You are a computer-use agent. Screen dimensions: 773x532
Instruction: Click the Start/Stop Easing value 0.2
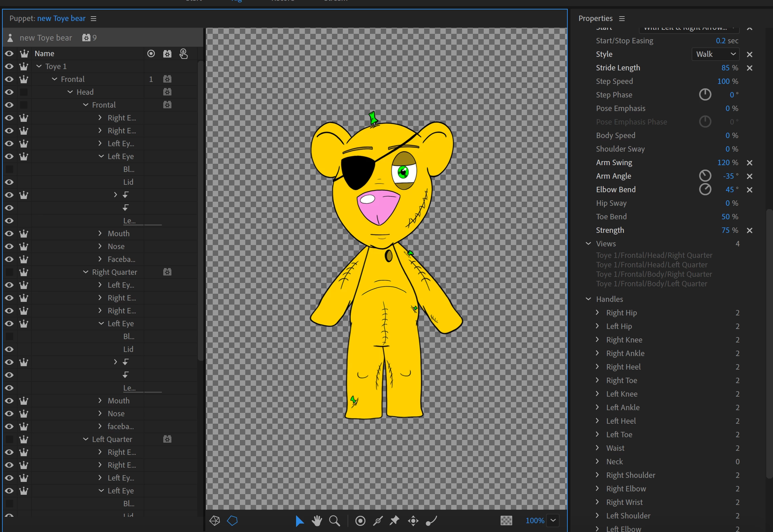(x=720, y=41)
